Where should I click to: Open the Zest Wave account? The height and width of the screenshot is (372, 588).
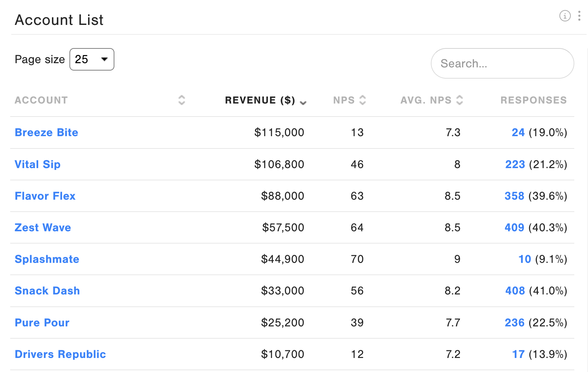pyautogui.click(x=43, y=227)
